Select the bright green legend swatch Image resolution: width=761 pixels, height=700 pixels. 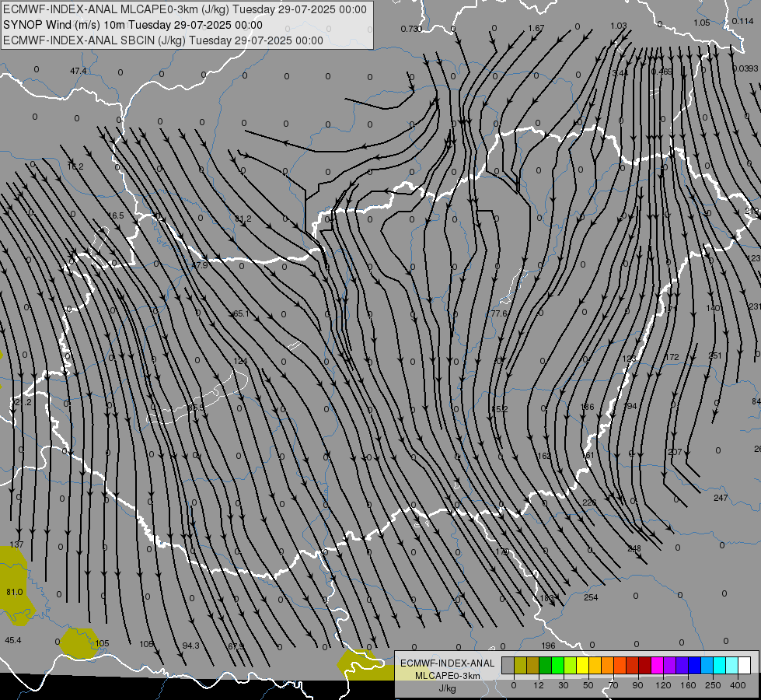tap(557, 665)
